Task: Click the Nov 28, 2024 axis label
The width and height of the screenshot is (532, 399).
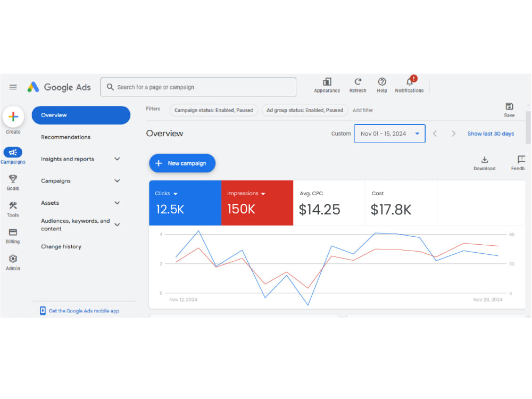Action: (487, 300)
